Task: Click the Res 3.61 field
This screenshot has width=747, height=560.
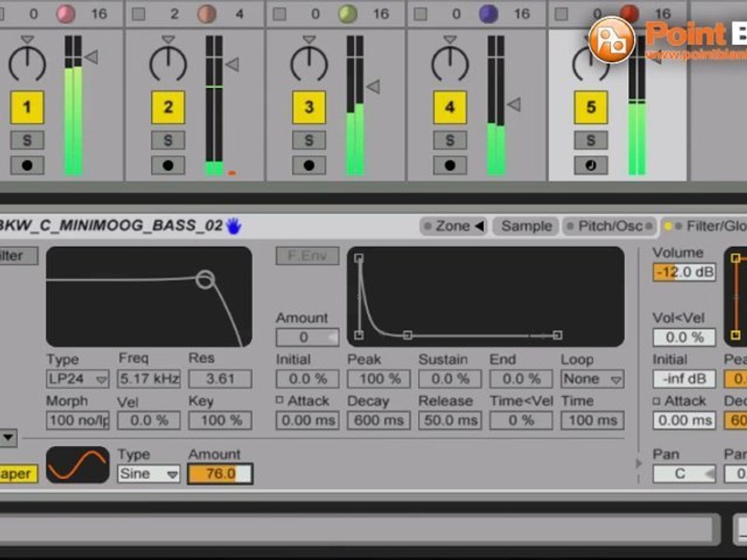Action: click(220, 379)
